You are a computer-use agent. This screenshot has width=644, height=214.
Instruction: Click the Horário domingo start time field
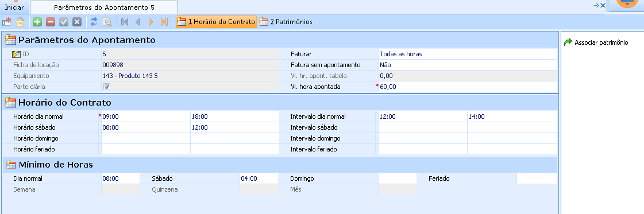coord(146,139)
